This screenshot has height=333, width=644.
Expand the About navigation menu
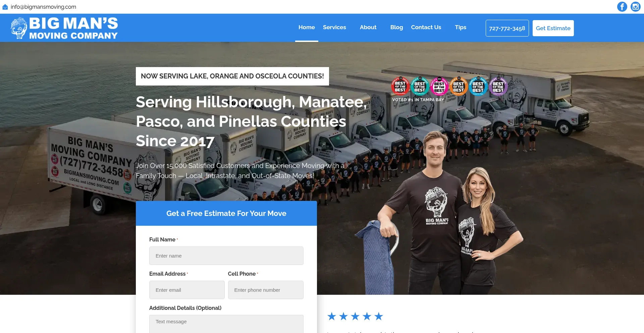coord(368,27)
